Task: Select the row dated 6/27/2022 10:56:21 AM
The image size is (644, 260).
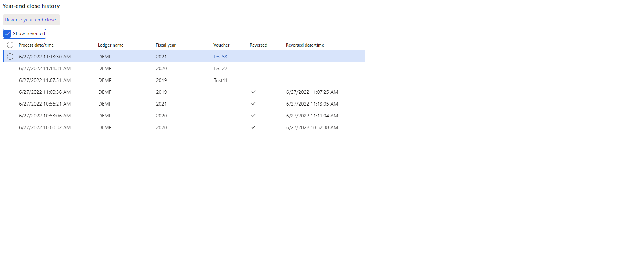Action: pyautogui.click(x=184, y=104)
